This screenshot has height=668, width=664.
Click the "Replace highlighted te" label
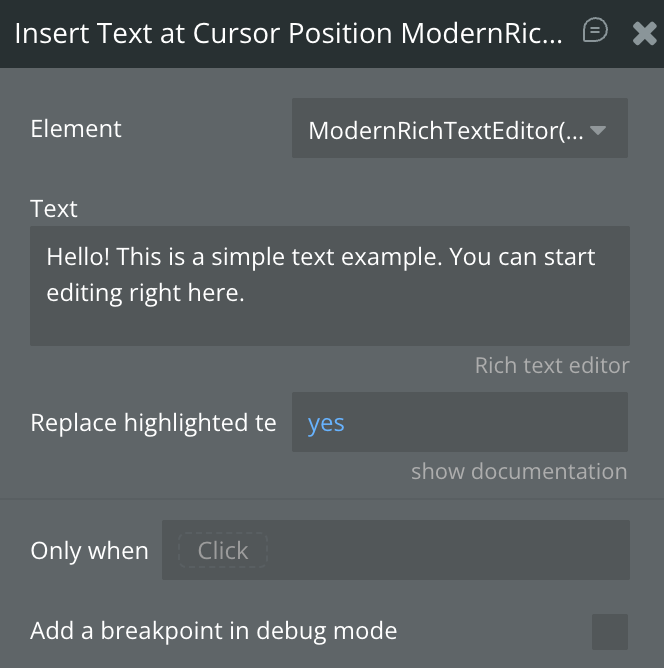[153, 423]
